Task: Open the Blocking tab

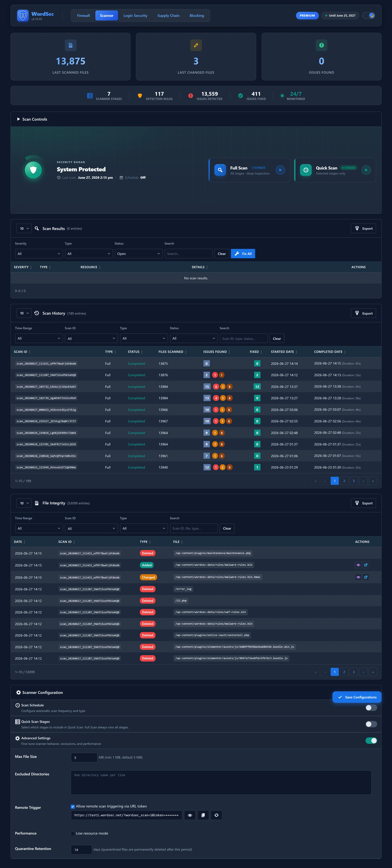Action: tap(197, 16)
